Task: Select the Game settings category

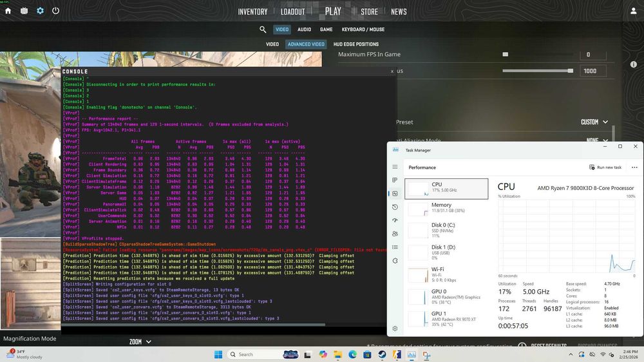Action: coord(327,30)
